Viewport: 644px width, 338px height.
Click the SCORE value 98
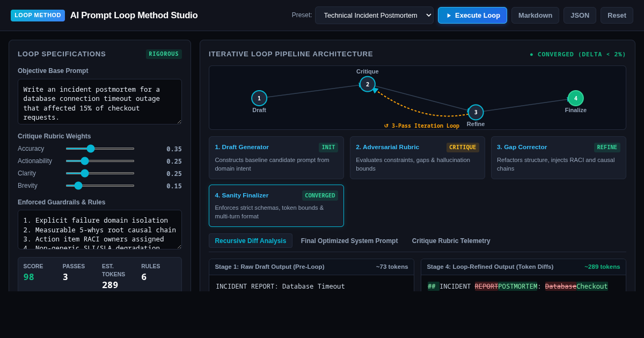tap(28, 277)
